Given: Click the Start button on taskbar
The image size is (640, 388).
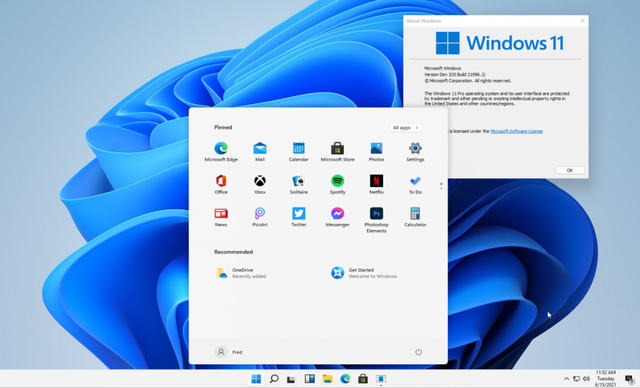Looking at the screenshot, I should (256, 379).
